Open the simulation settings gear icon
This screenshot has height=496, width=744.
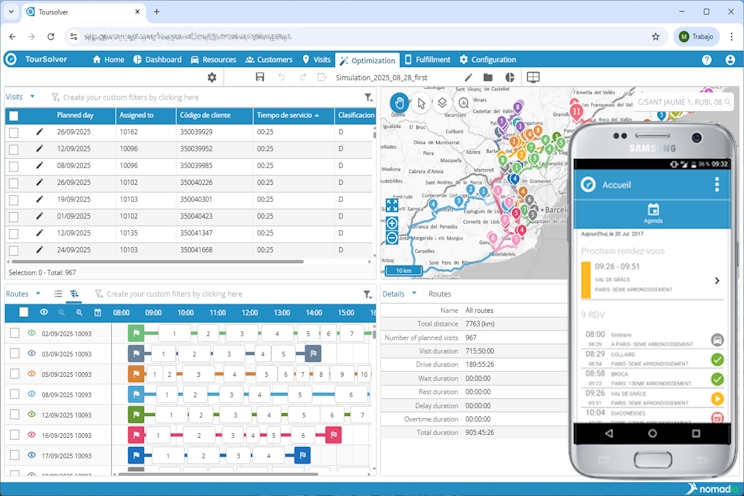[x=211, y=77]
